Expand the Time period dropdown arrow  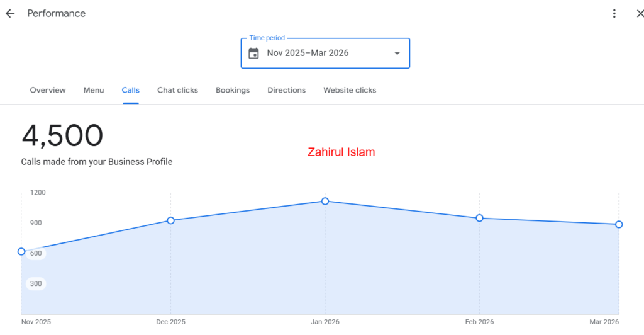397,53
